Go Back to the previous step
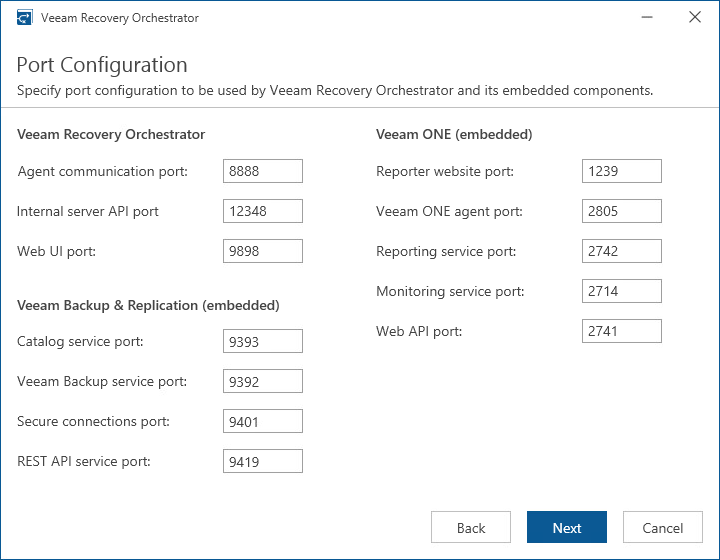720x560 pixels. (471, 528)
